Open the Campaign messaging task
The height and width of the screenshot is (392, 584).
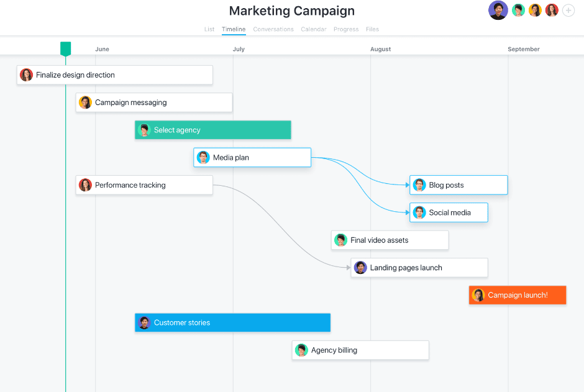pyautogui.click(x=154, y=103)
